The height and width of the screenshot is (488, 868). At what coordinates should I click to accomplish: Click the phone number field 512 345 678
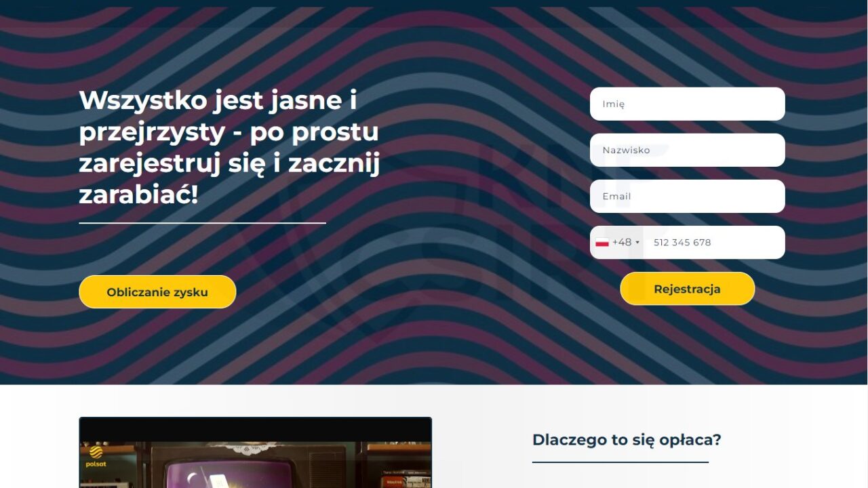(x=713, y=242)
